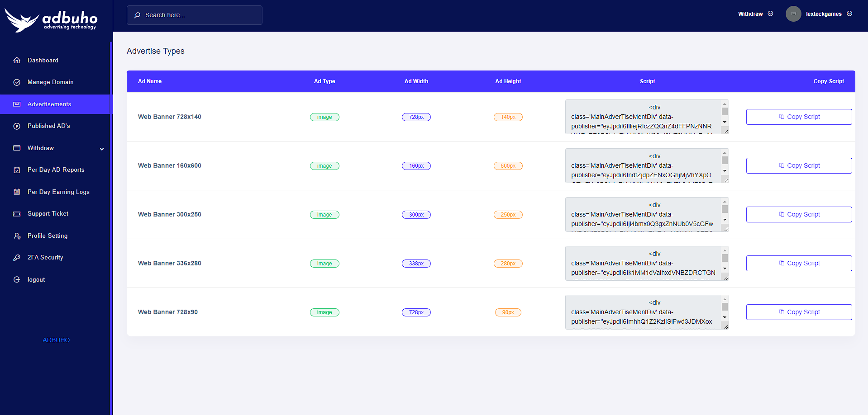The width and height of the screenshot is (868, 415).
Task: Click copy icon in the 300x250 row button
Action: 782,214
